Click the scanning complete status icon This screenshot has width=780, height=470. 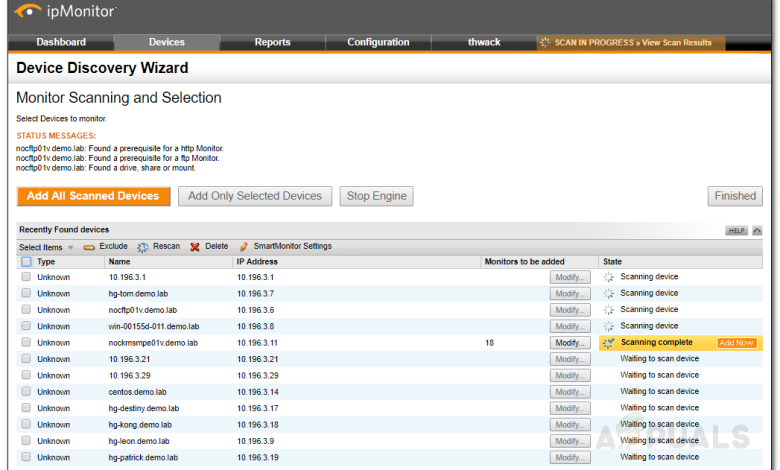tap(608, 343)
